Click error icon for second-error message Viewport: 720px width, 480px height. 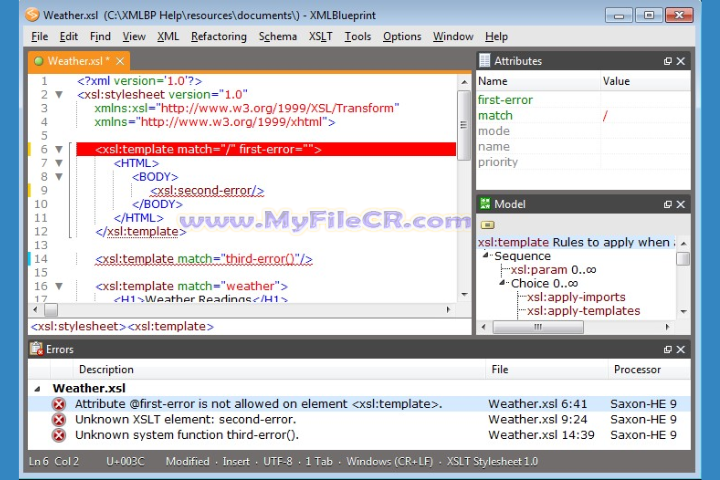coord(59,419)
